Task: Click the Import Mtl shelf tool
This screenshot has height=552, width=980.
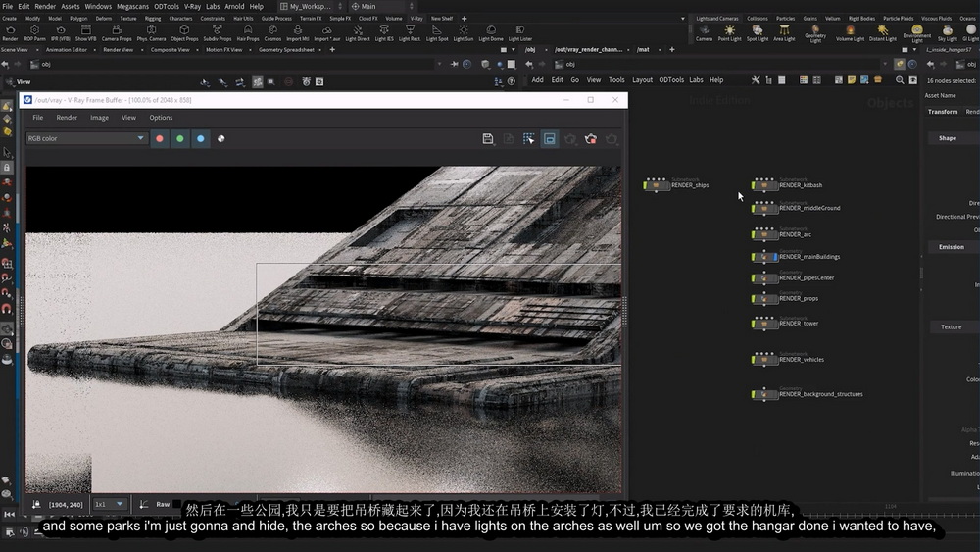Action: [298, 33]
